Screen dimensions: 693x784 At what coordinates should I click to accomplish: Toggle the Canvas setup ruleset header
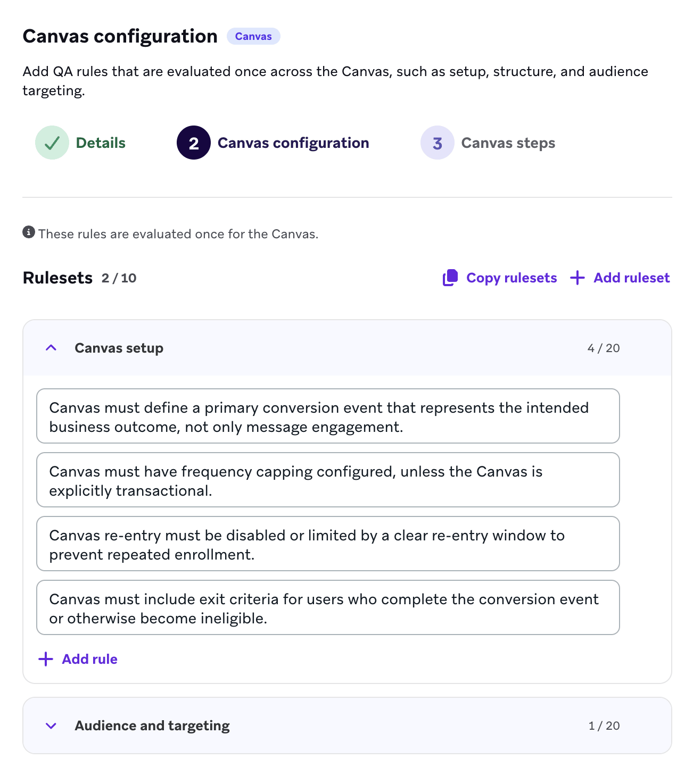click(347, 348)
